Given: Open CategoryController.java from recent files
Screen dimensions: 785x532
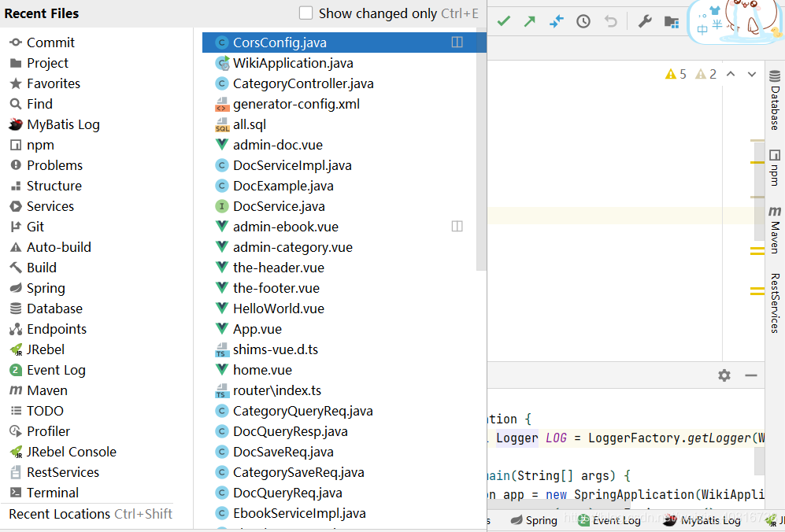Looking at the screenshot, I should point(303,83).
